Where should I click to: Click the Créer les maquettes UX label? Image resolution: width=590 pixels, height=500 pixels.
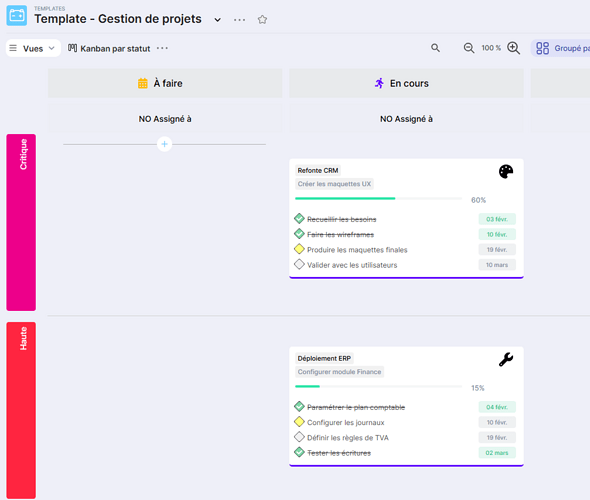click(334, 184)
